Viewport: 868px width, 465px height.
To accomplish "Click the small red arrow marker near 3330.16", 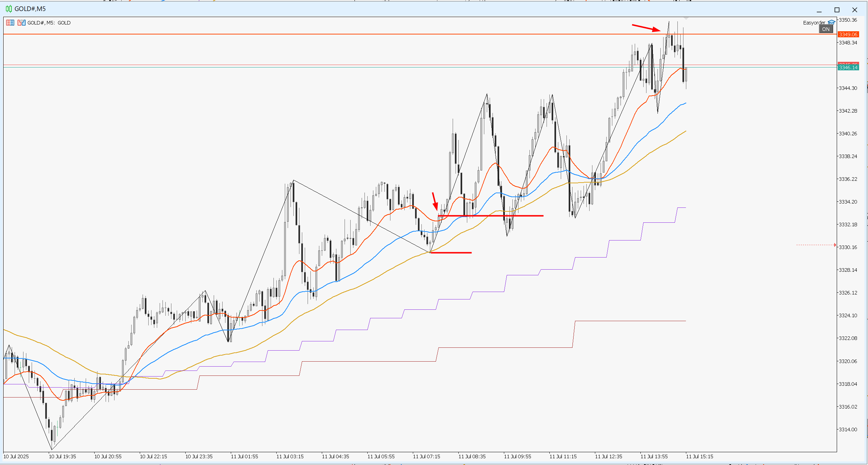I will [x=835, y=245].
